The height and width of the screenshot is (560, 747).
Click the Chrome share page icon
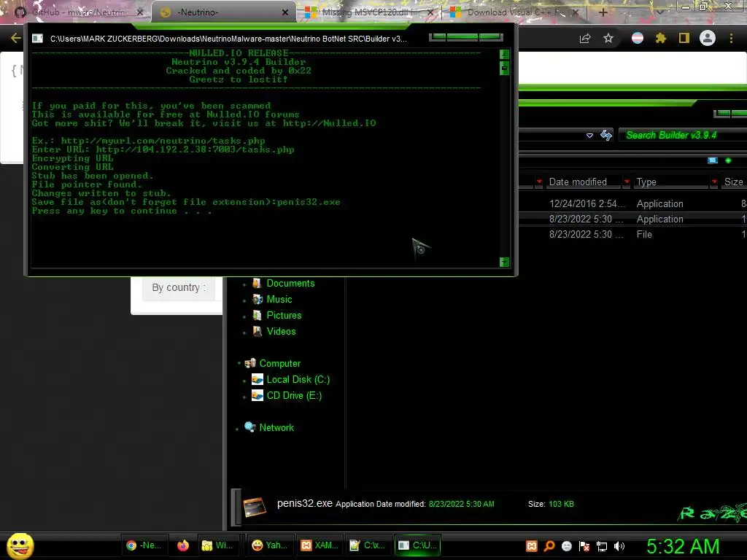[x=585, y=39]
